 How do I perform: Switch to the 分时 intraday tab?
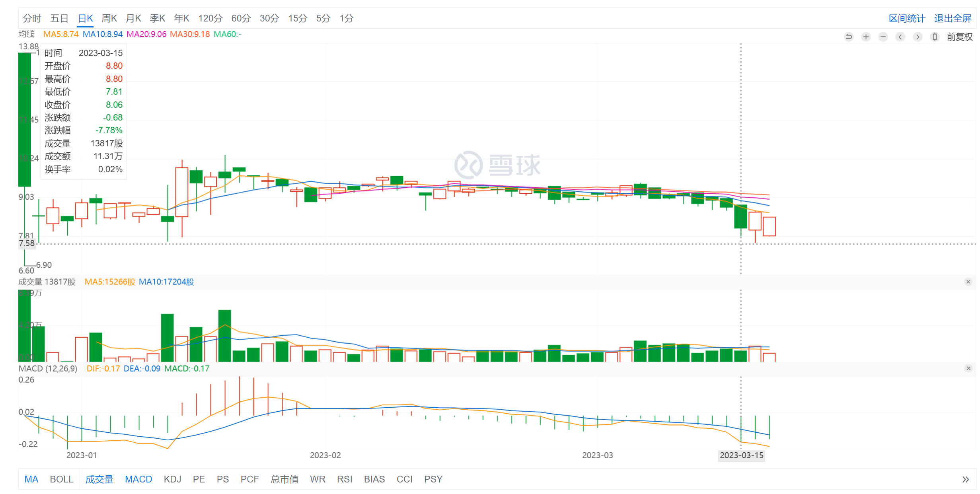click(32, 18)
